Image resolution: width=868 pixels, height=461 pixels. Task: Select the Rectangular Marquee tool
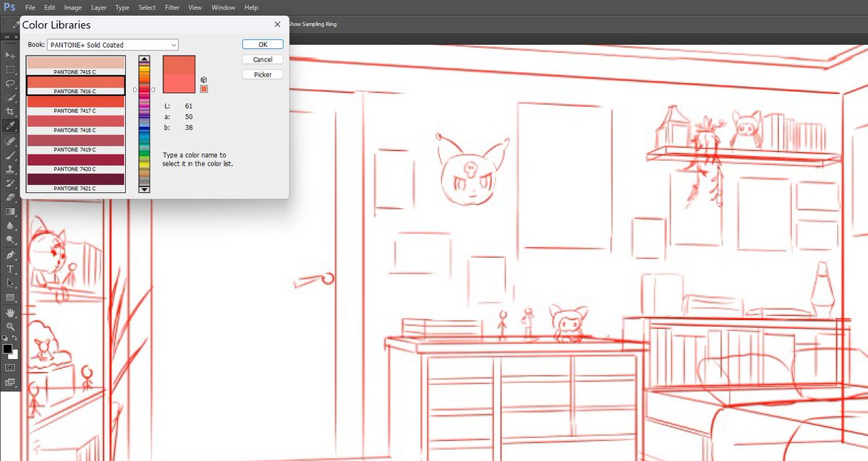(10, 69)
